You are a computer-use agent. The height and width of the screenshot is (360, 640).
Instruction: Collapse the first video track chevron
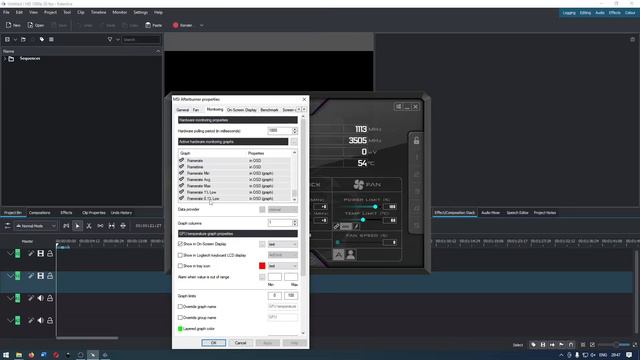[10, 253]
